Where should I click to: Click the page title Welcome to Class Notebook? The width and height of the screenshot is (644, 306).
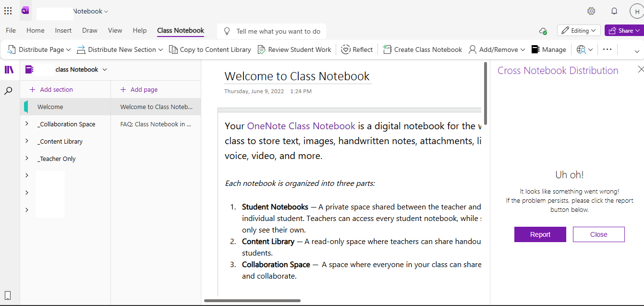(x=297, y=76)
